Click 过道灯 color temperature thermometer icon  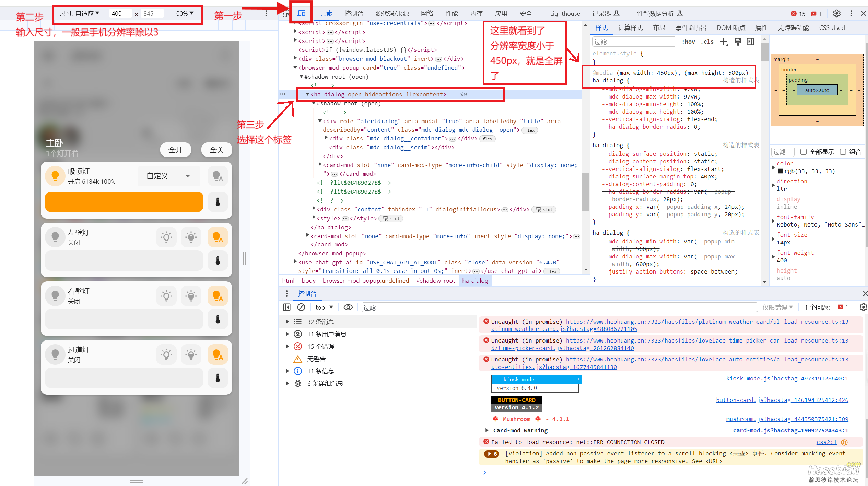point(218,378)
